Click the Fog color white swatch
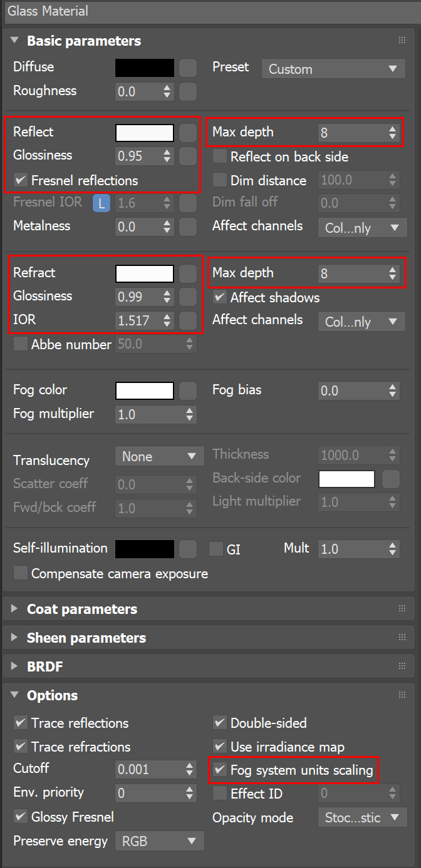This screenshot has width=421, height=868. [145, 391]
